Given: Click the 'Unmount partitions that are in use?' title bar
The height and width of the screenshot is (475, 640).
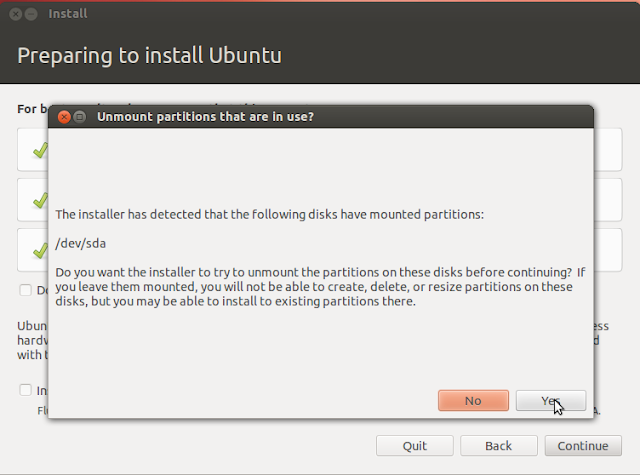Looking at the screenshot, I should 321,117.
